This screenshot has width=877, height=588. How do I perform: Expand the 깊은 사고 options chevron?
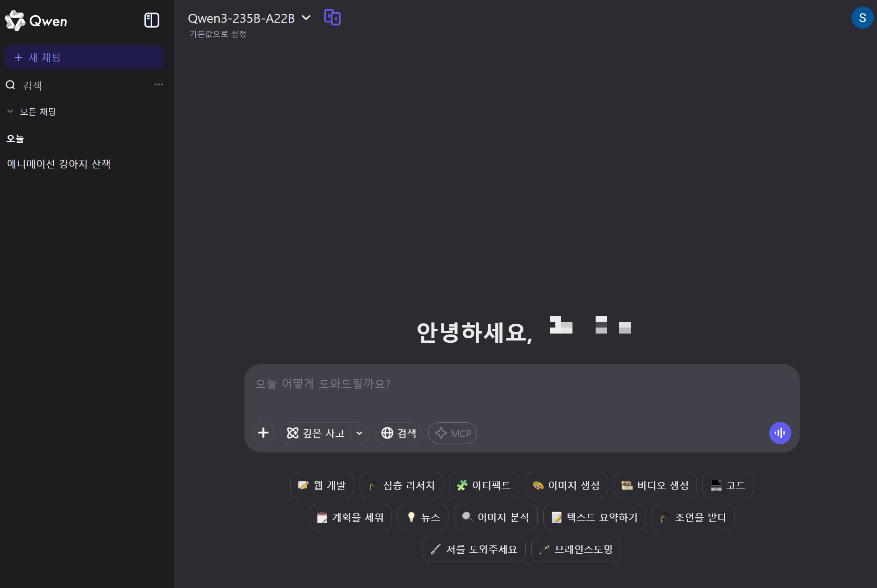pos(359,433)
